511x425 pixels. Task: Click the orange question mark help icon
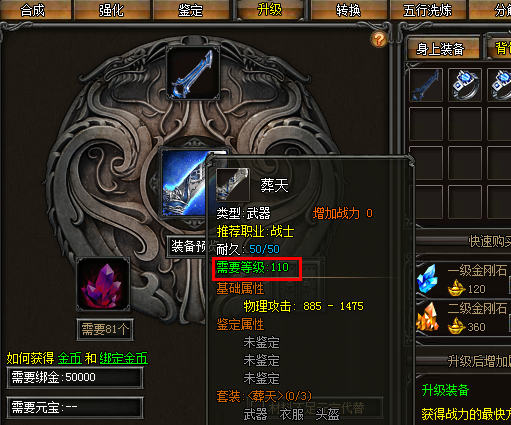pyautogui.click(x=379, y=40)
